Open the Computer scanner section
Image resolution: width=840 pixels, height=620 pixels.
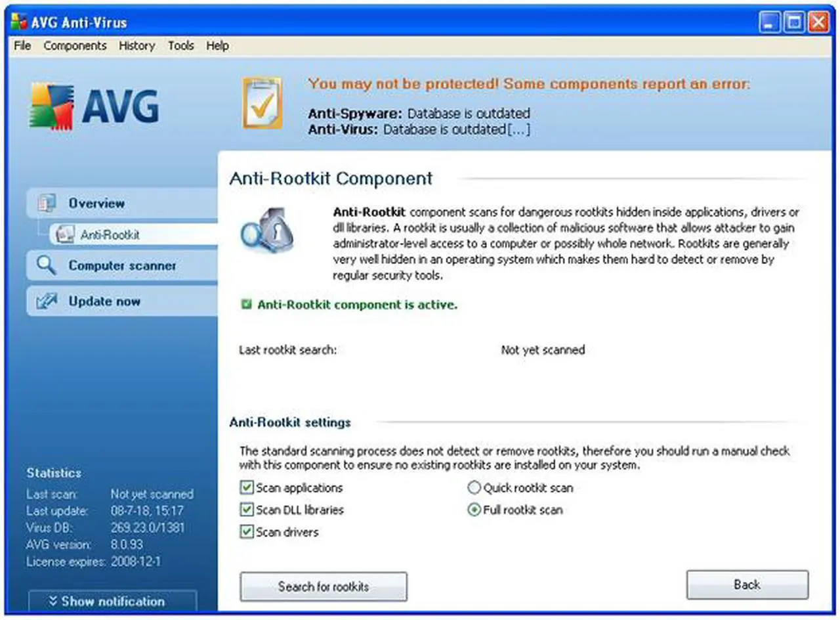[122, 265]
